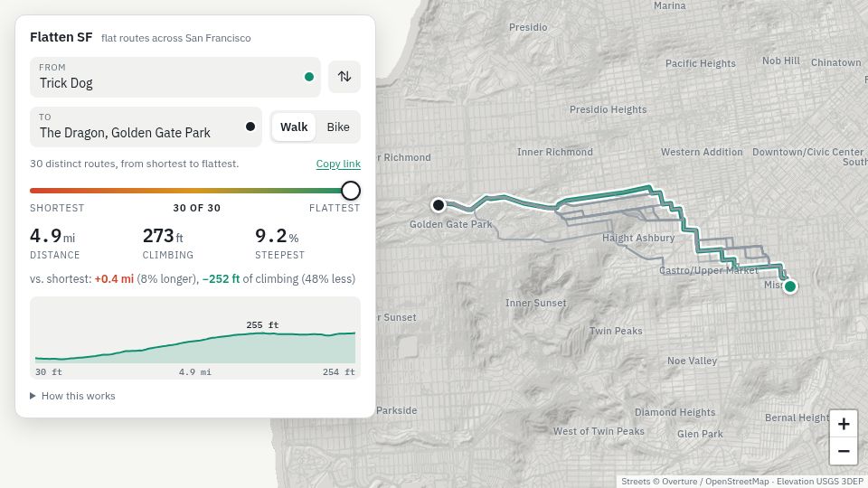This screenshot has height=488, width=868.
Task: Click the Twin Peaks map label
Action: point(616,331)
